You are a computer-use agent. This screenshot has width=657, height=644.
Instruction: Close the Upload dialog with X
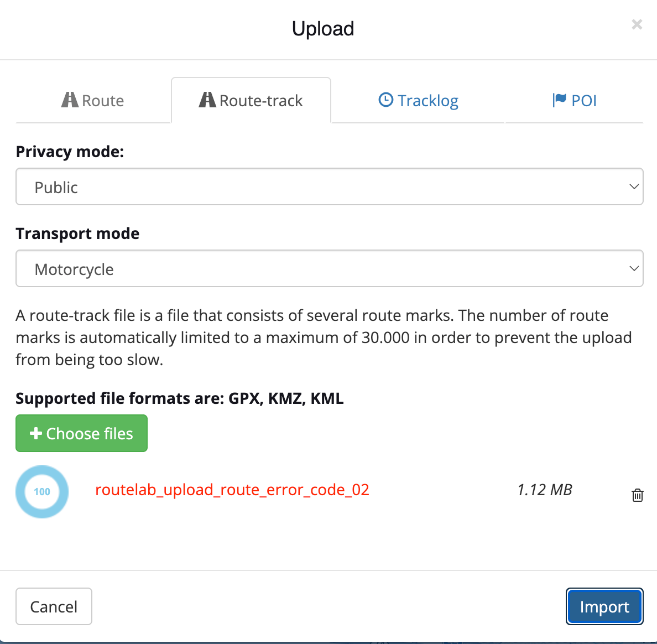coord(637,24)
